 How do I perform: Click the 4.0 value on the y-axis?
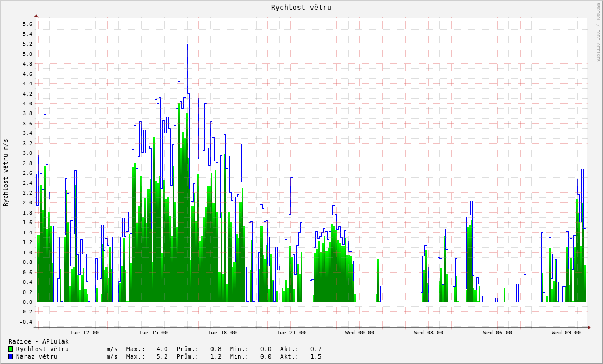[27, 104]
